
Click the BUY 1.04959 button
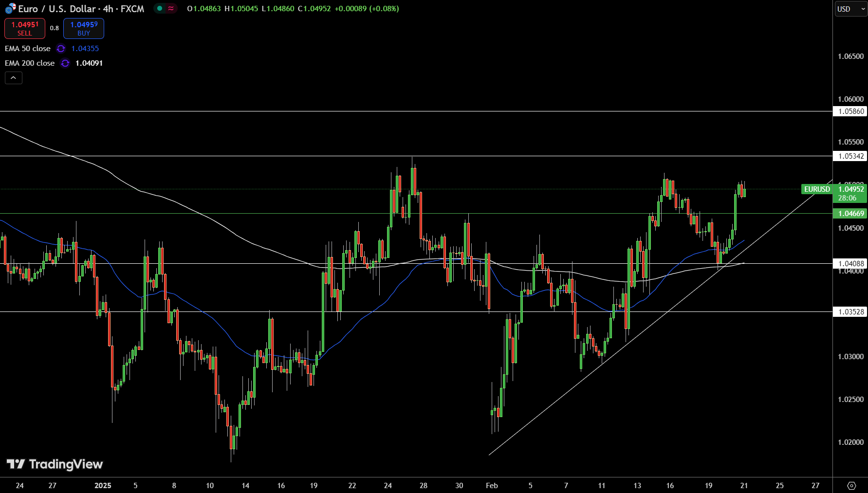click(x=84, y=28)
